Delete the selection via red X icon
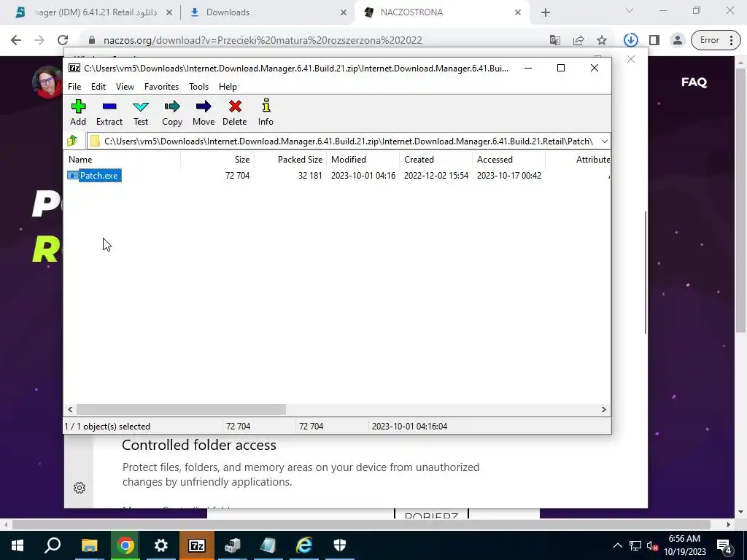 coord(234,112)
